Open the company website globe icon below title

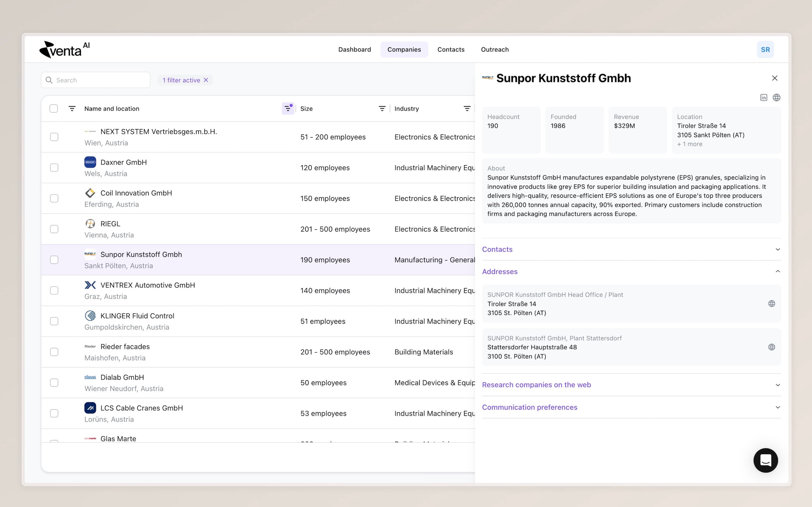pyautogui.click(x=776, y=98)
